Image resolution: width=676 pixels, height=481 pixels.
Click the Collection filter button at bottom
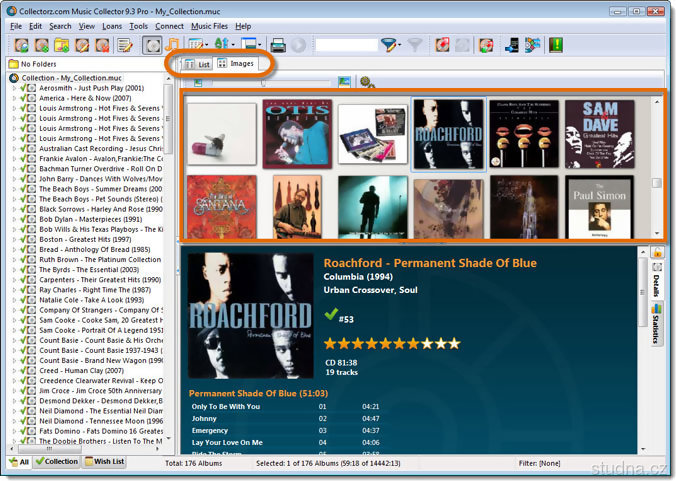[x=57, y=462]
